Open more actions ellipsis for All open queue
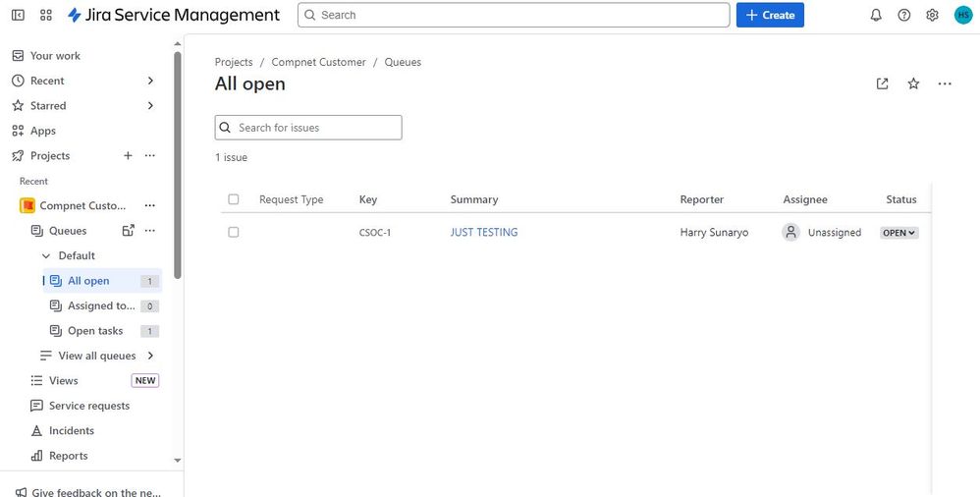This screenshot has width=980, height=497. (x=945, y=83)
